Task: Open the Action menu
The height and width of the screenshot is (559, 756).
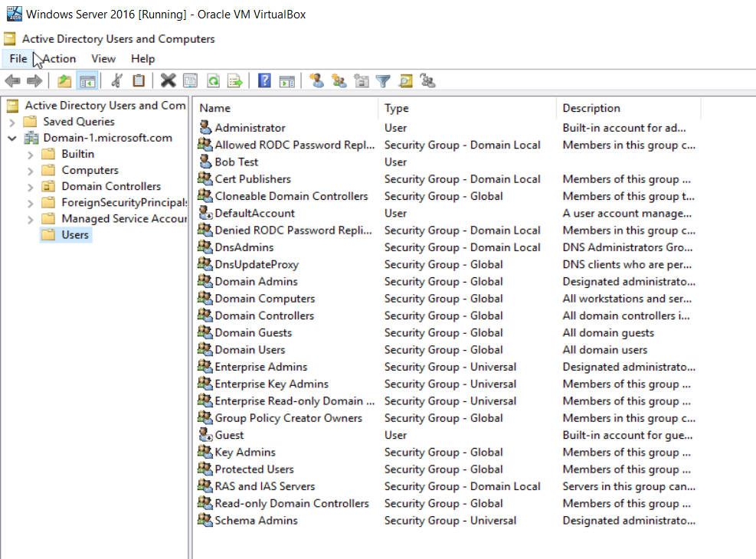Action: [59, 59]
